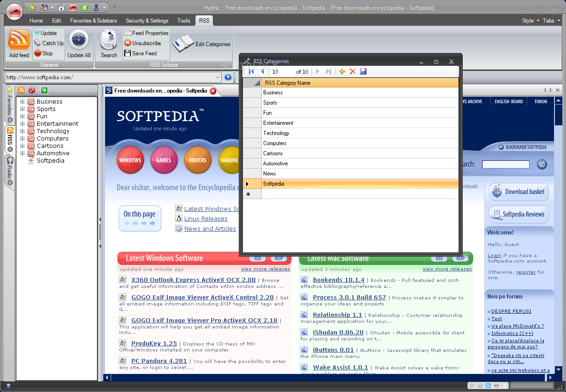Expand the Sports feed tree node

pyautogui.click(x=22, y=109)
